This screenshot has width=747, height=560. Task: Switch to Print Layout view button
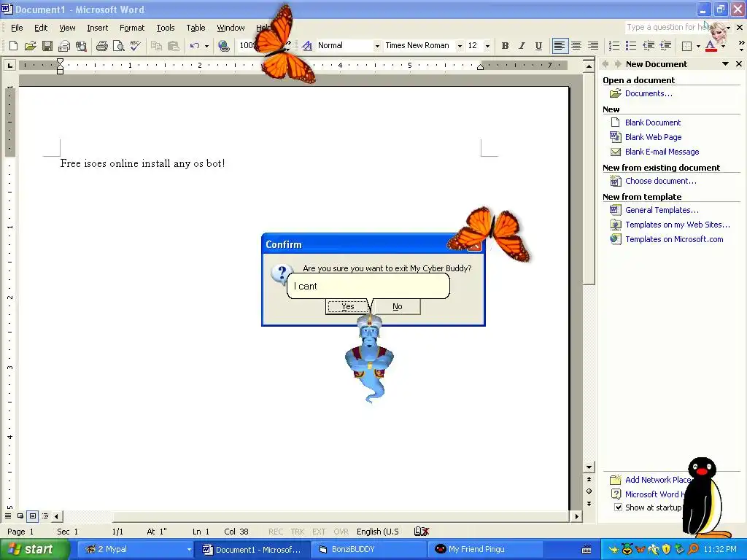pos(32,516)
